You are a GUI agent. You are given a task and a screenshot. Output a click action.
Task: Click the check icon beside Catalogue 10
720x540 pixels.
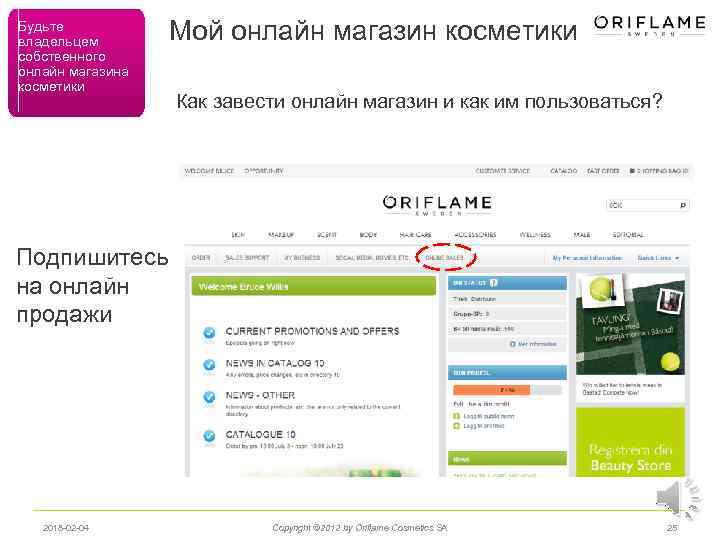coord(209,435)
